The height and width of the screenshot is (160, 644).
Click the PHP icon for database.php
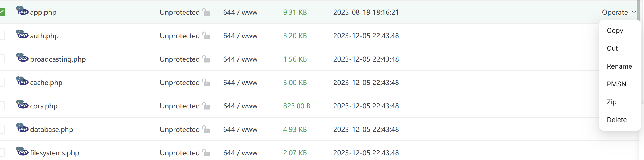tap(22, 128)
